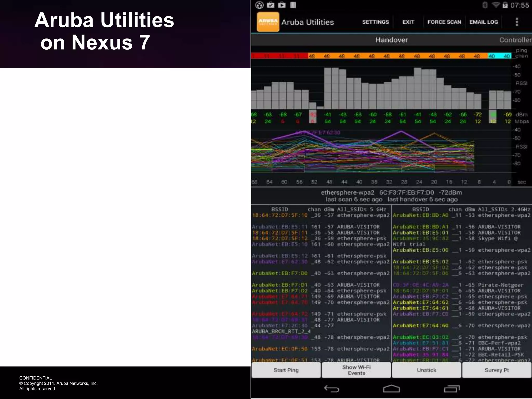Screen dimensions: 532x399
Task: Tap the cyan channel 40 bar segment
Action: click(x=500, y=56)
